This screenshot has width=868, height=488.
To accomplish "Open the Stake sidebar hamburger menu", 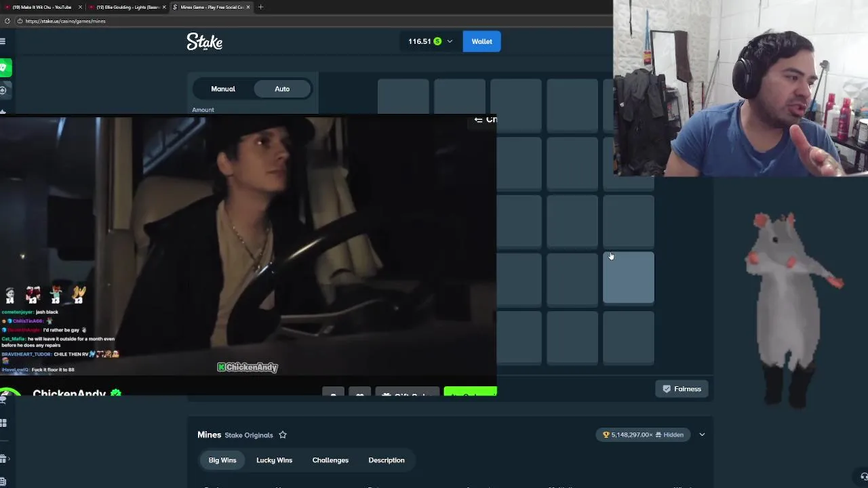I will 3,41.
